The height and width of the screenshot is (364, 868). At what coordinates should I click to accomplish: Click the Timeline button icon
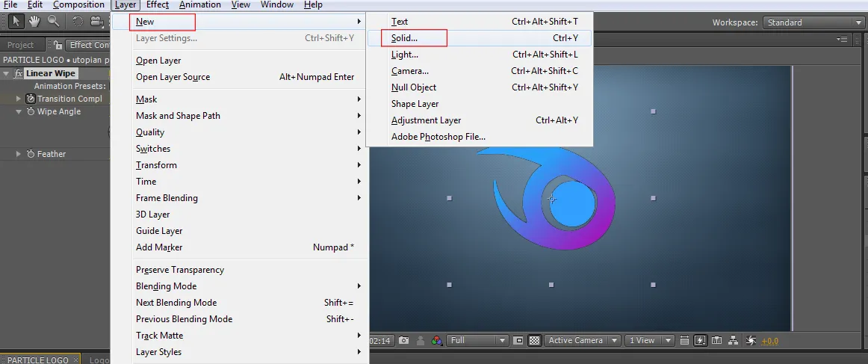(x=717, y=340)
